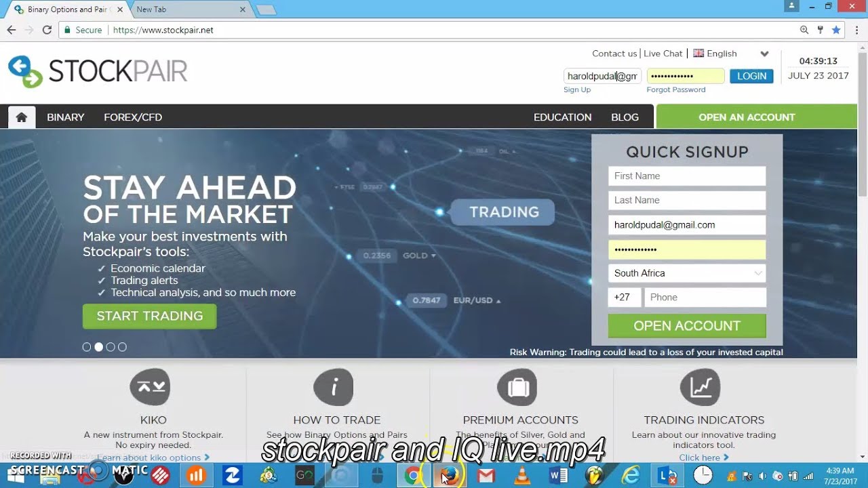868x488 pixels.
Task: Click the zoom magnifier in address bar
Action: (x=804, y=30)
